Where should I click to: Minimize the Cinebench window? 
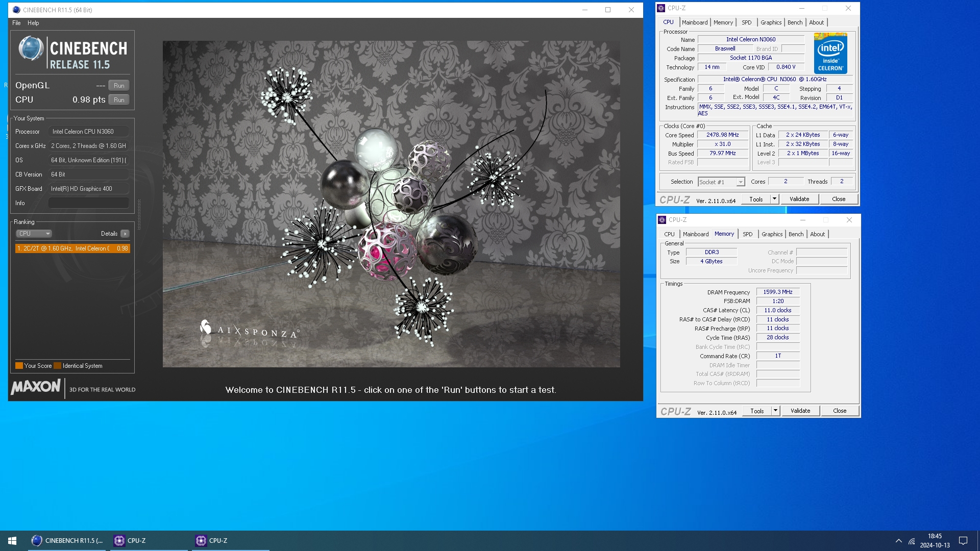[x=585, y=10]
